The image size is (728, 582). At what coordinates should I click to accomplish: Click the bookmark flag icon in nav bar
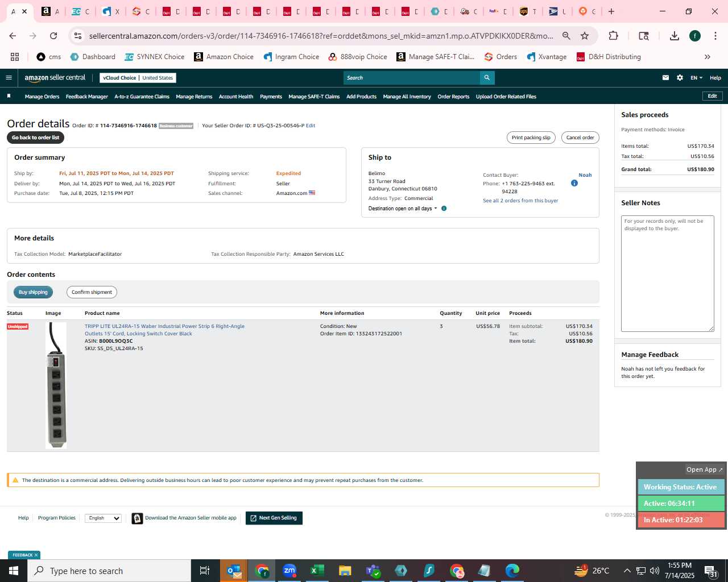click(x=9, y=96)
